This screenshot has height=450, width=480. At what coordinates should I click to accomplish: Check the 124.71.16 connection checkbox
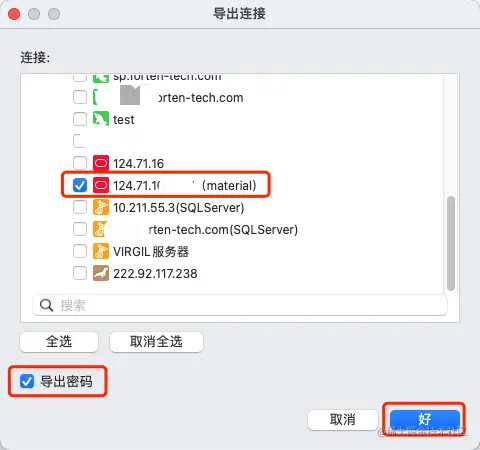coord(80,163)
